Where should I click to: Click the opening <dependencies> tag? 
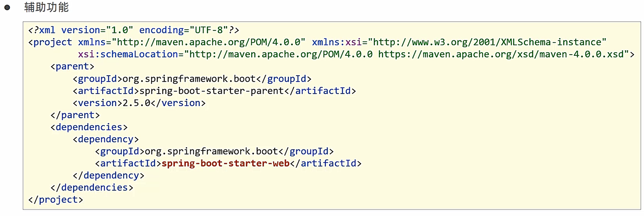click(89, 127)
